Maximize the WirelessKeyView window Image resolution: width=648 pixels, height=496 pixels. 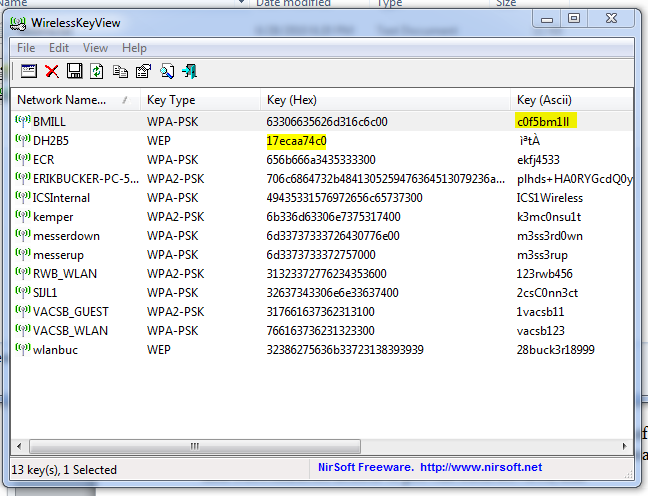click(574, 19)
